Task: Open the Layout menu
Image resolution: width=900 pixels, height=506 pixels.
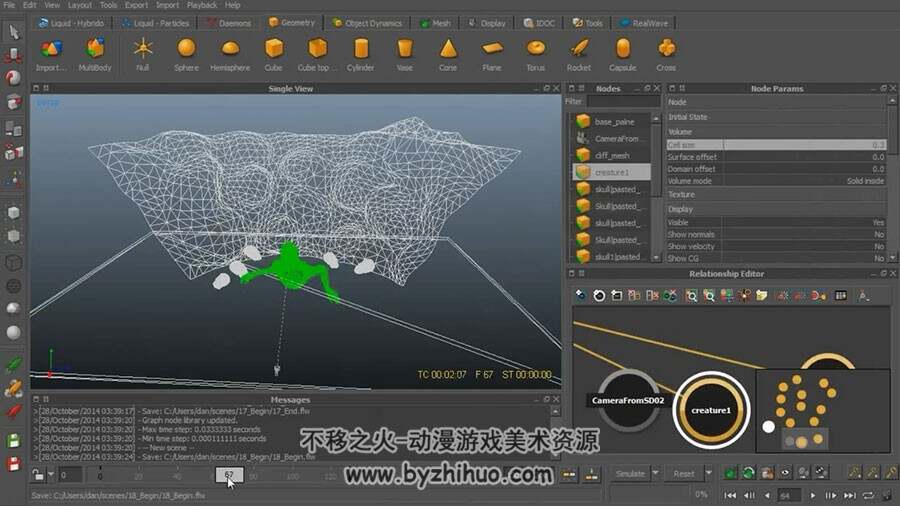Action: pos(80,5)
